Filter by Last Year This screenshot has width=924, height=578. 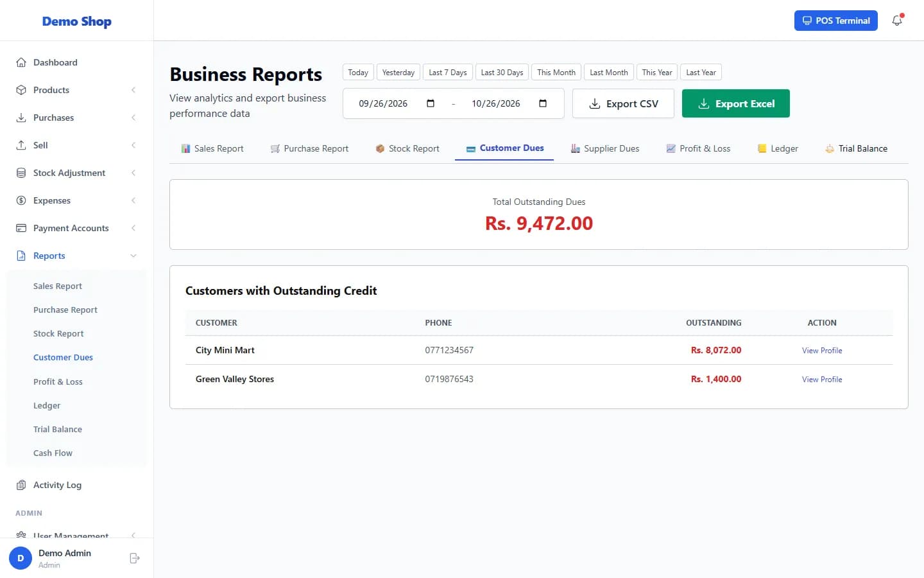pyautogui.click(x=701, y=73)
